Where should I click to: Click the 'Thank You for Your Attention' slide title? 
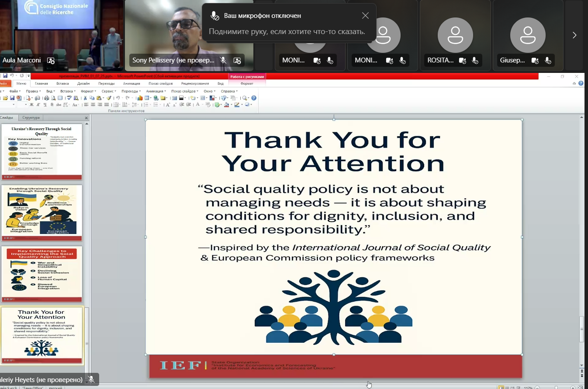click(334, 151)
